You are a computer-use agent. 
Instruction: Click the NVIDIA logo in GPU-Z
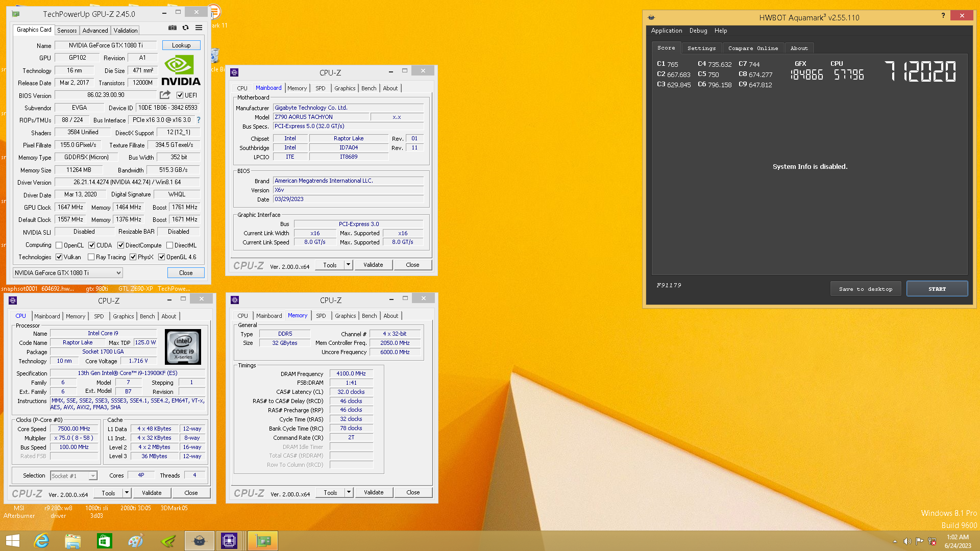tap(181, 70)
